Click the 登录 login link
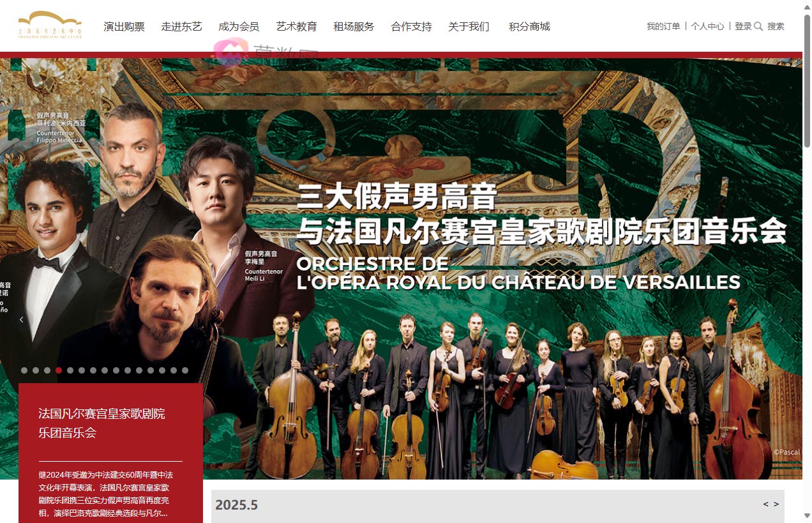 click(x=743, y=26)
